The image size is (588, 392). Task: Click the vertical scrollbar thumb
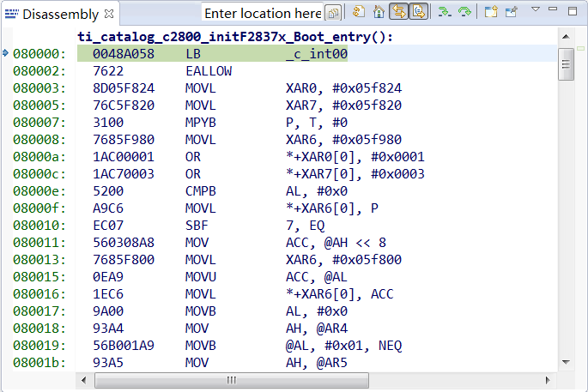(566, 64)
